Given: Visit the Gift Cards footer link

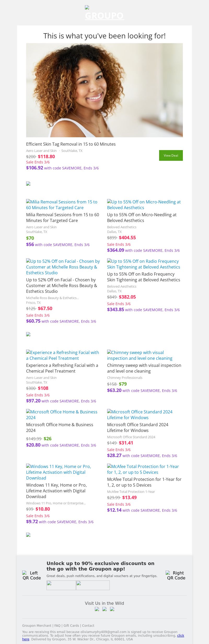Looking at the screenshot, I should click(71, 626).
